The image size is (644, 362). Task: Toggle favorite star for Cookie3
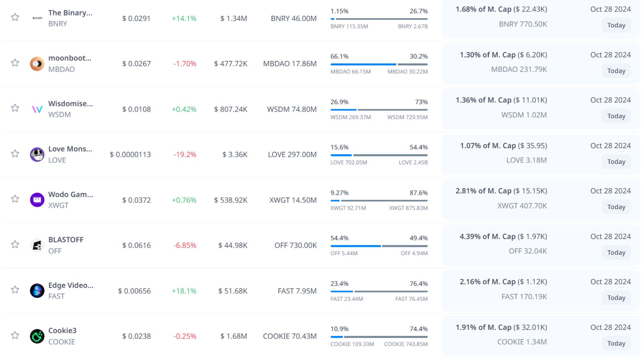tap(15, 335)
